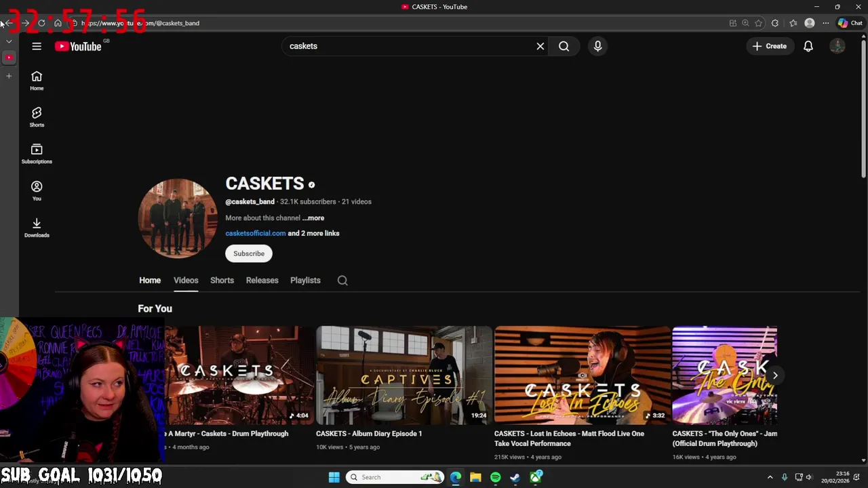Open the Xbox app from taskbar
The height and width of the screenshot is (488, 868).
point(536,477)
